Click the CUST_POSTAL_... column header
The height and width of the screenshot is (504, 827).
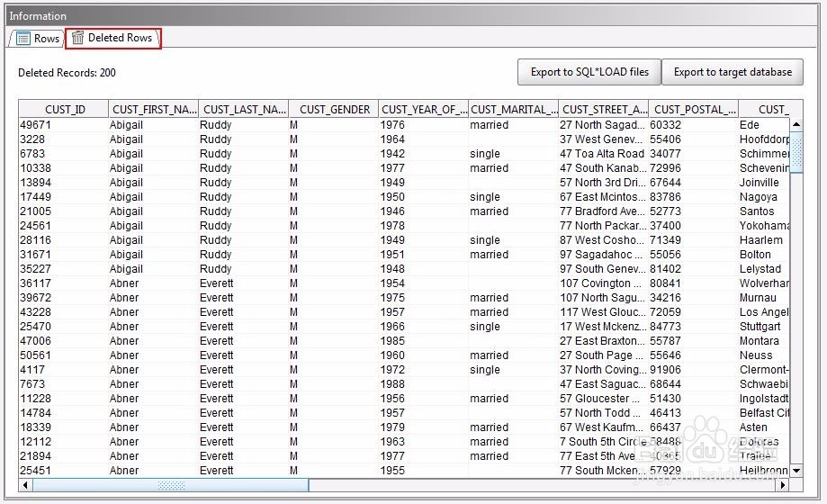point(694,109)
